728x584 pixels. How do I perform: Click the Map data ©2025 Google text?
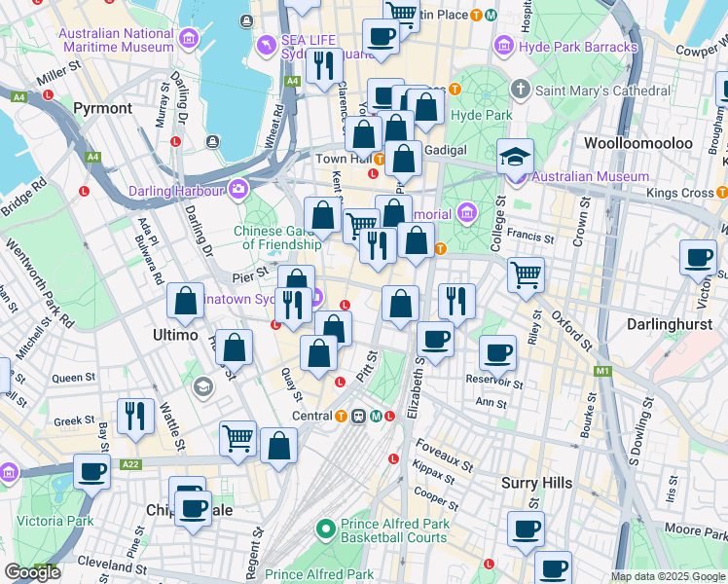(667, 576)
